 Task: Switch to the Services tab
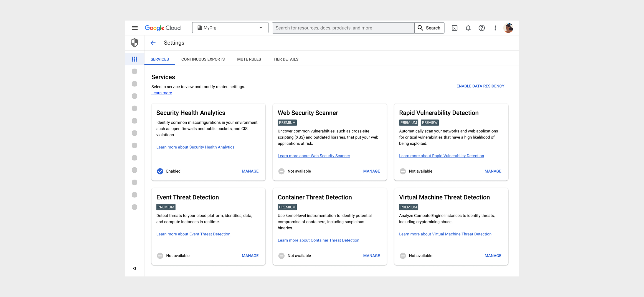[160, 59]
